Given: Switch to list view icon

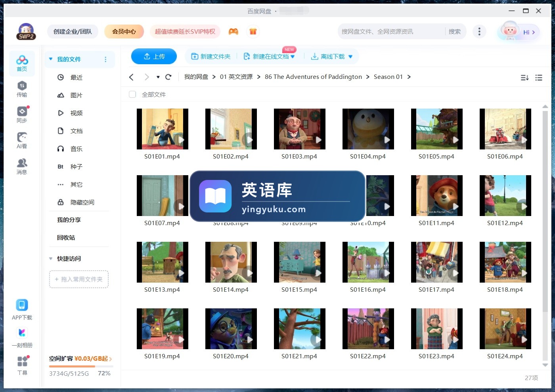Looking at the screenshot, I should pyautogui.click(x=539, y=78).
